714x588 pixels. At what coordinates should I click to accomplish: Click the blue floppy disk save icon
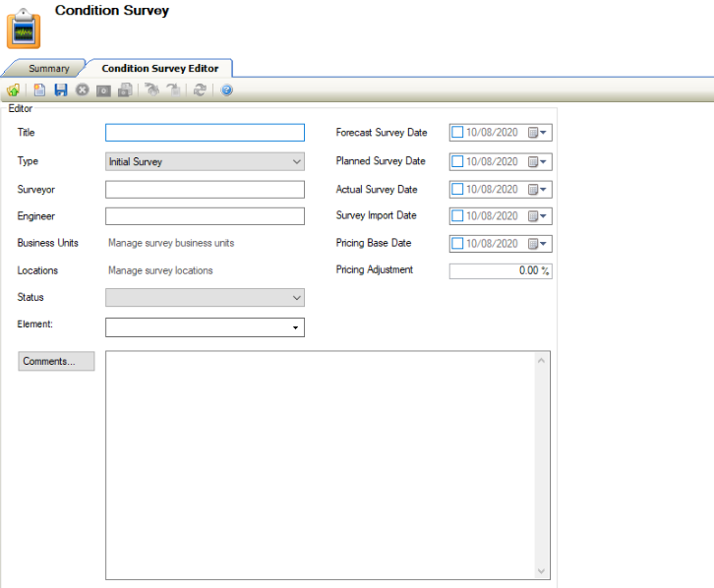(x=61, y=90)
